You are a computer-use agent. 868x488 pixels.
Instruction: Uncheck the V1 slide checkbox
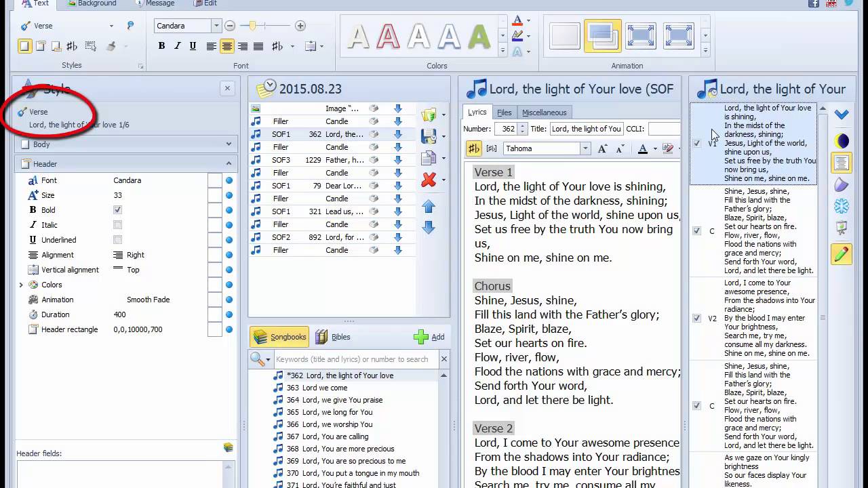tap(697, 144)
